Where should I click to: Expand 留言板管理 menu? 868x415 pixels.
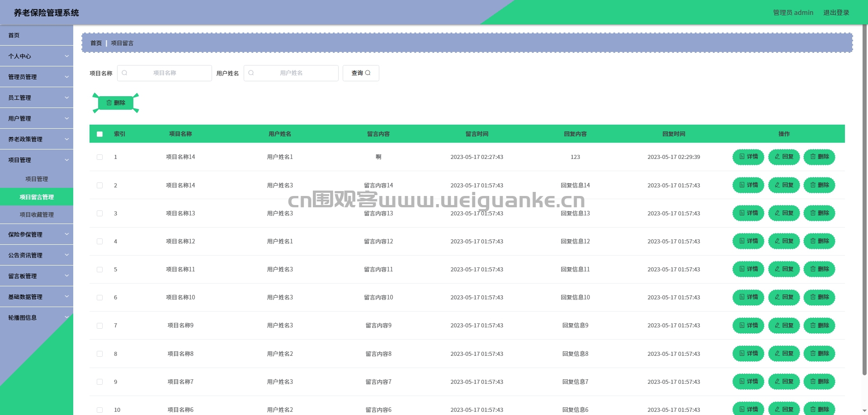point(37,276)
